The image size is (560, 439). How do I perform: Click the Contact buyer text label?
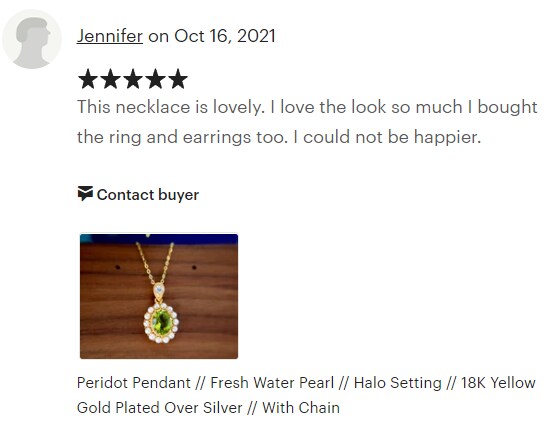pos(148,195)
